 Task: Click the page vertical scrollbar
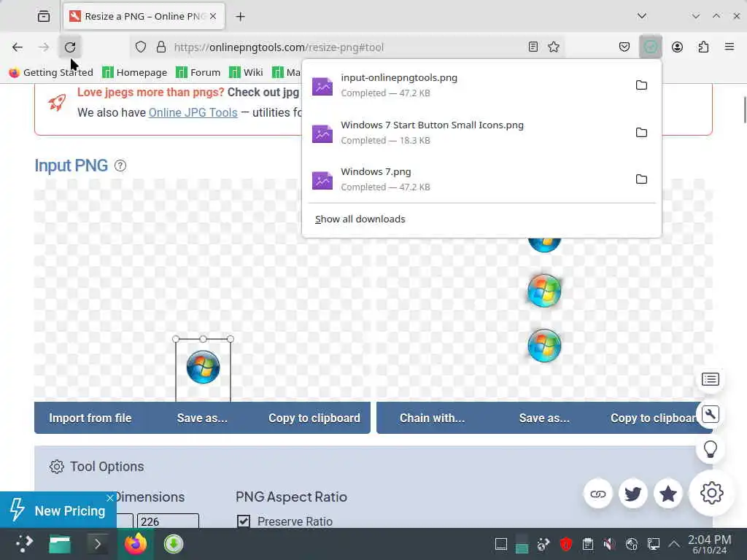coord(744,109)
